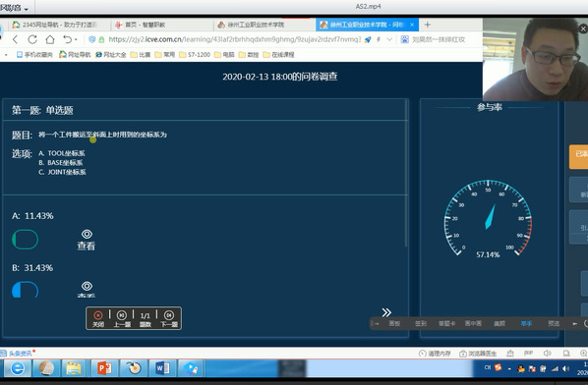This screenshot has width=588, height=385.
Task: Open the undo/restore dropdown arrow
Action: 76,39
